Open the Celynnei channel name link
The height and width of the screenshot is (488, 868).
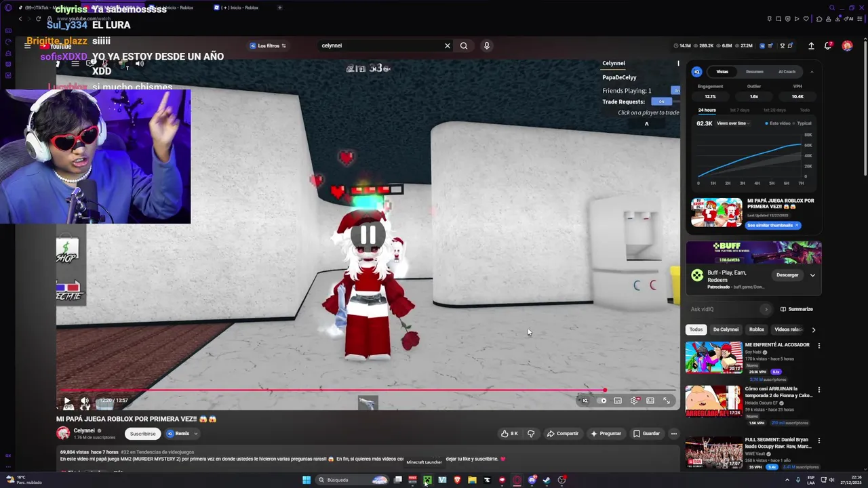click(x=84, y=430)
